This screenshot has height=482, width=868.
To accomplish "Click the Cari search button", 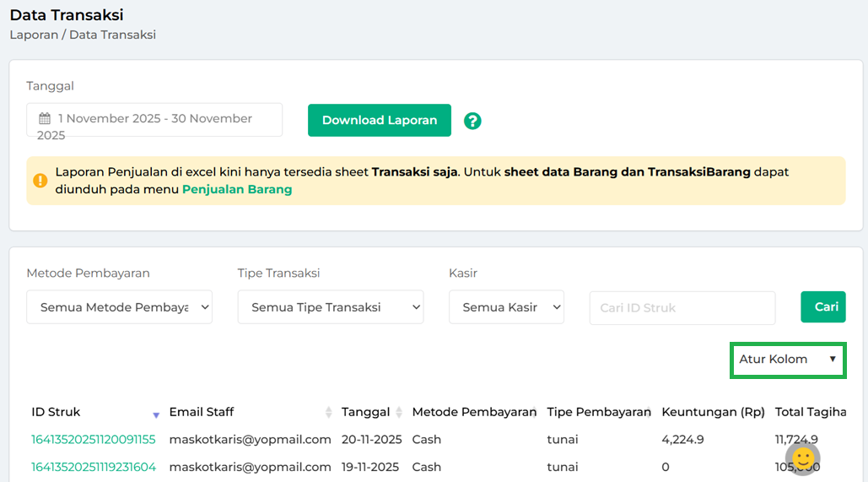I will (822, 307).
